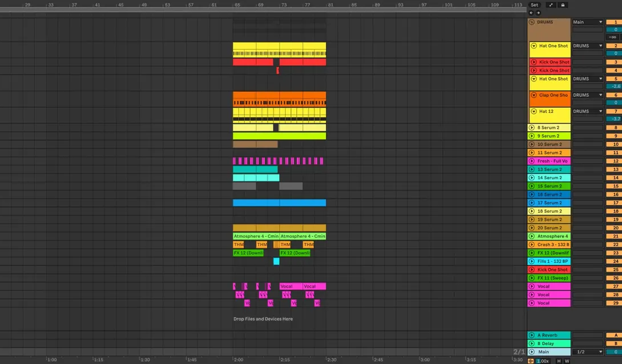Screen dimensions: 622x364
Task: Click the -2.6 volume value on track 5
Action: point(615,86)
